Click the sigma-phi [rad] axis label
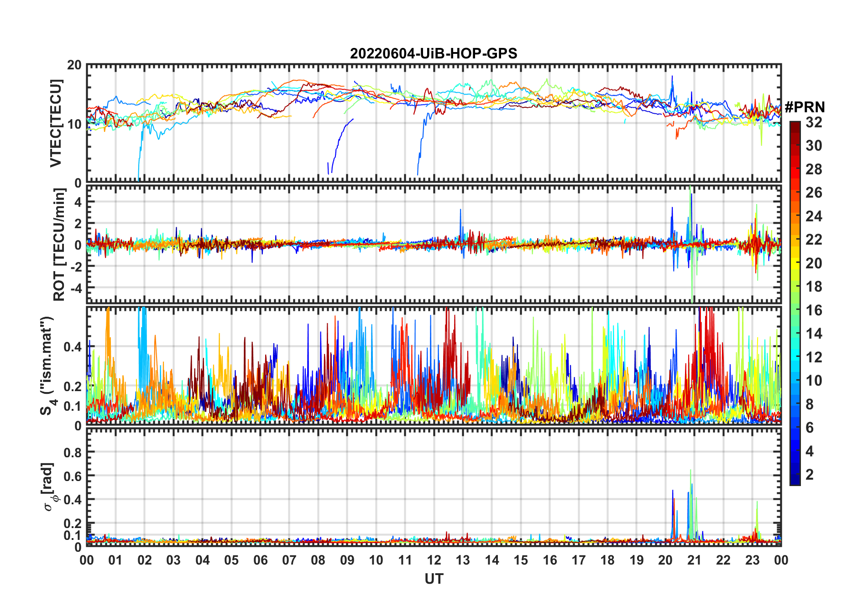The width and height of the screenshot is (868, 607). 49,487
